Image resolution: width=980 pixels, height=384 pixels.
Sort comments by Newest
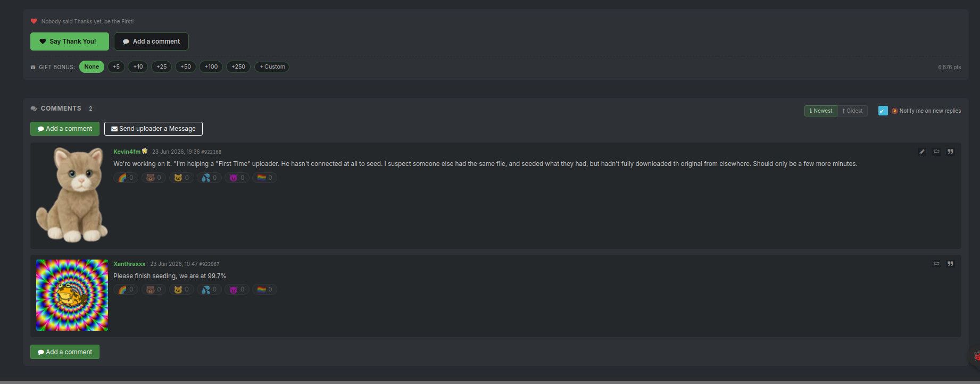[820, 111]
